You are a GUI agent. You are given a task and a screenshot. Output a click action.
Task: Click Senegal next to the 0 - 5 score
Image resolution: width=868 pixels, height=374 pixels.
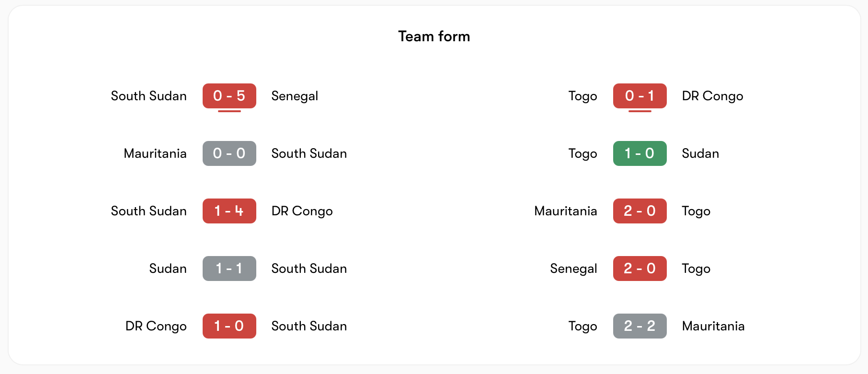pos(295,96)
